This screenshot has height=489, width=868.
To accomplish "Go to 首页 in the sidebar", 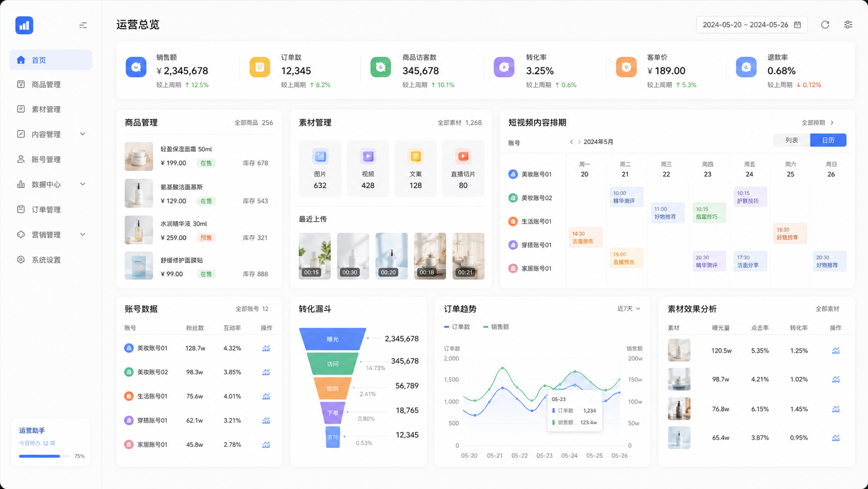I will tap(51, 60).
